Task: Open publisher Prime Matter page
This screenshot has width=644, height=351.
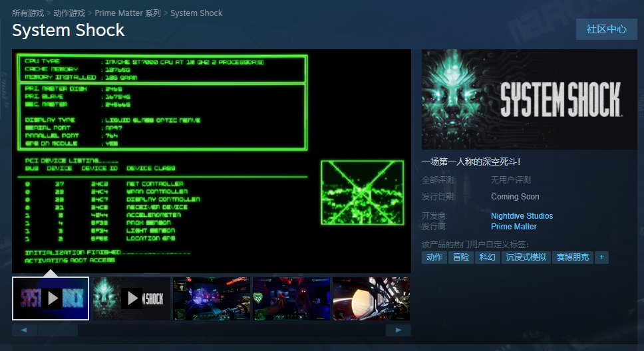Action: pyautogui.click(x=514, y=227)
